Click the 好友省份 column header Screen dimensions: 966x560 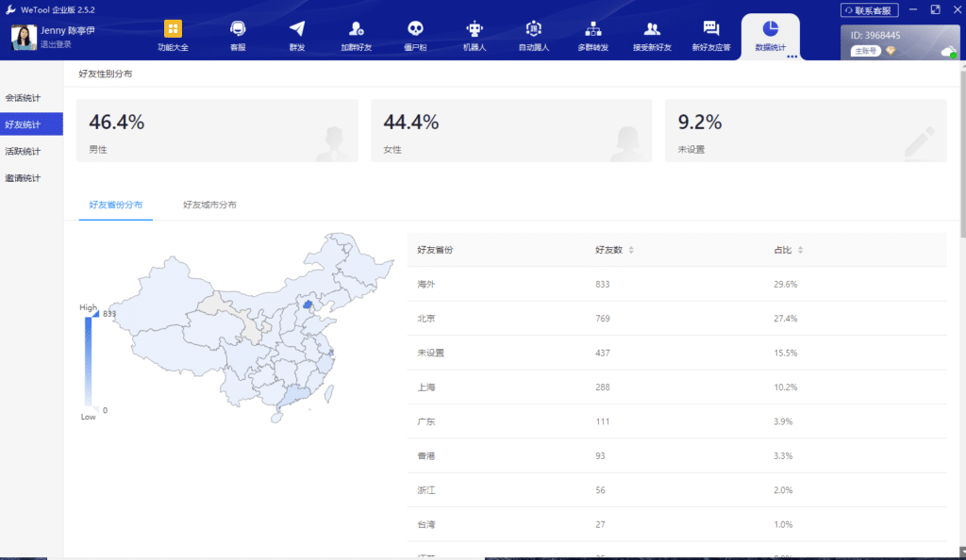click(x=435, y=250)
